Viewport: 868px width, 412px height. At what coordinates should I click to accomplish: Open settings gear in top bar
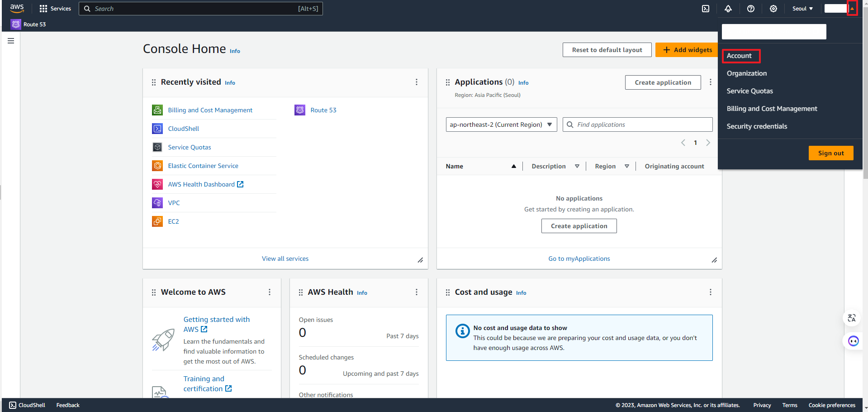[773, 9]
